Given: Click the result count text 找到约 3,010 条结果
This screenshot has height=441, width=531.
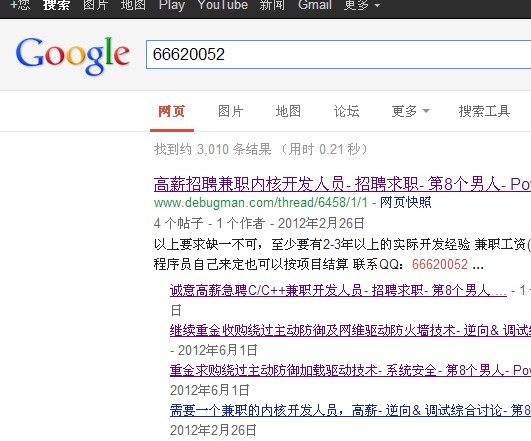Looking at the screenshot, I should click(x=213, y=149).
